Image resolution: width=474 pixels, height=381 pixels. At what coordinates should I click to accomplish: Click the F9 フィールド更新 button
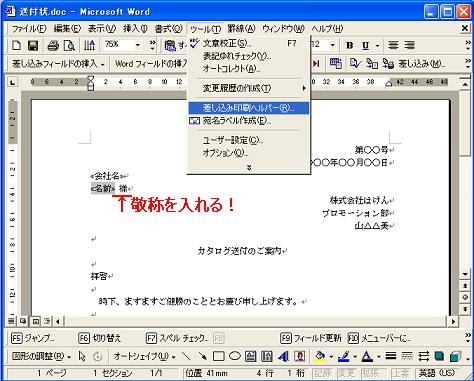(x=311, y=338)
